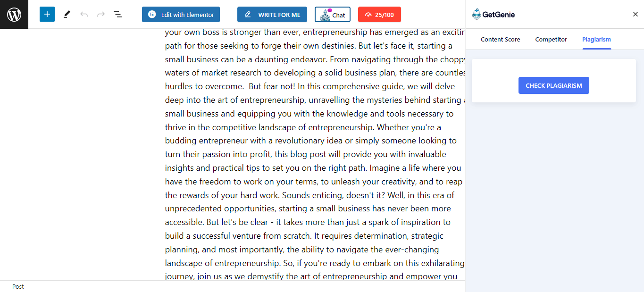Select the Plagiarism tab
The image size is (644, 292).
(596, 40)
